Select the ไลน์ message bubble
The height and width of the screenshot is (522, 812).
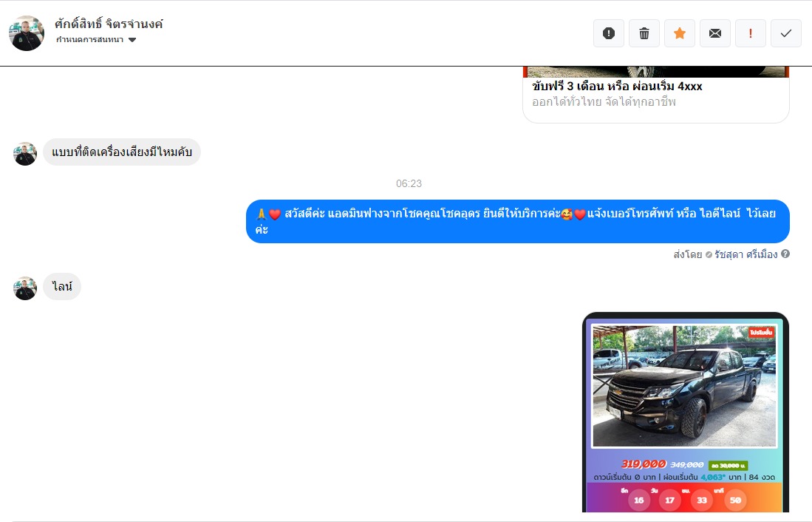click(62, 286)
